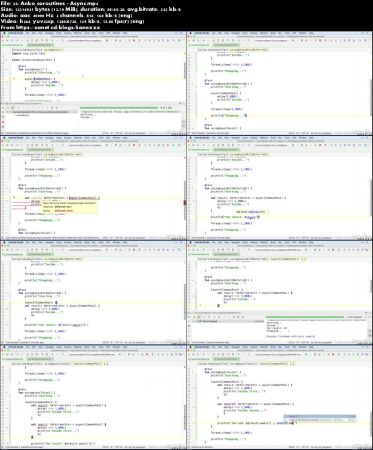Open the frame with the small Deferred type hint popup
This screenshot has height=450, width=373.
pyautogui.click(x=280, y=188)
